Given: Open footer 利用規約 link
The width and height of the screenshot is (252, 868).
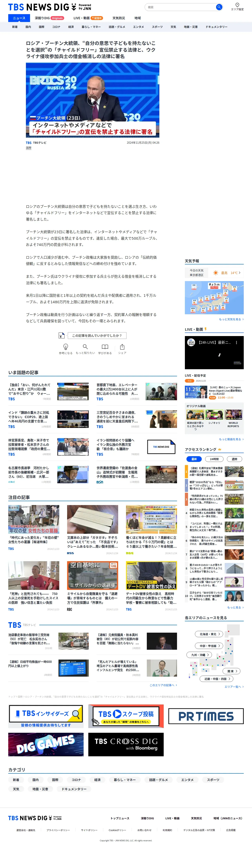Looking at the screenshot, I should tap(167, 830).
